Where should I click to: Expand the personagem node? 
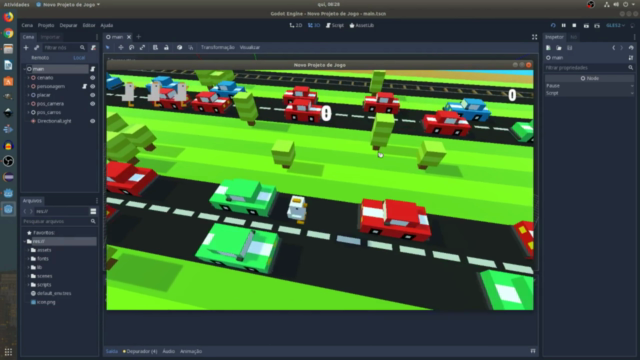[x=28, y=87]
